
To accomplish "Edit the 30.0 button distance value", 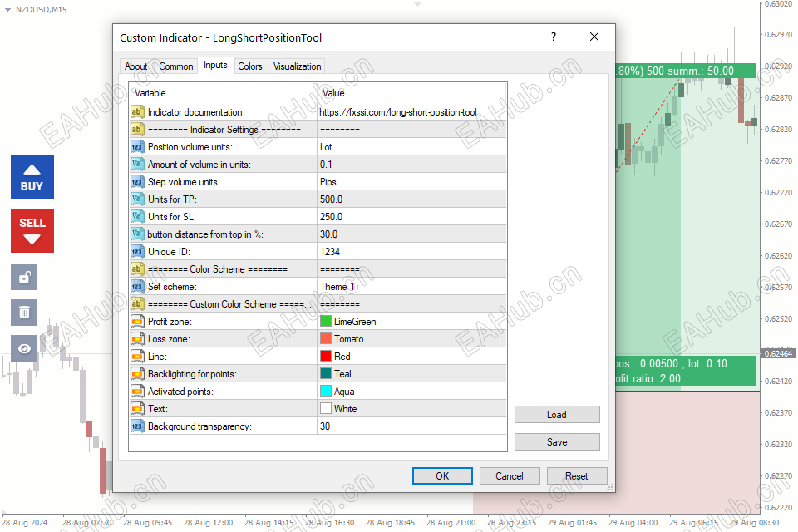I will click(411, 234).
